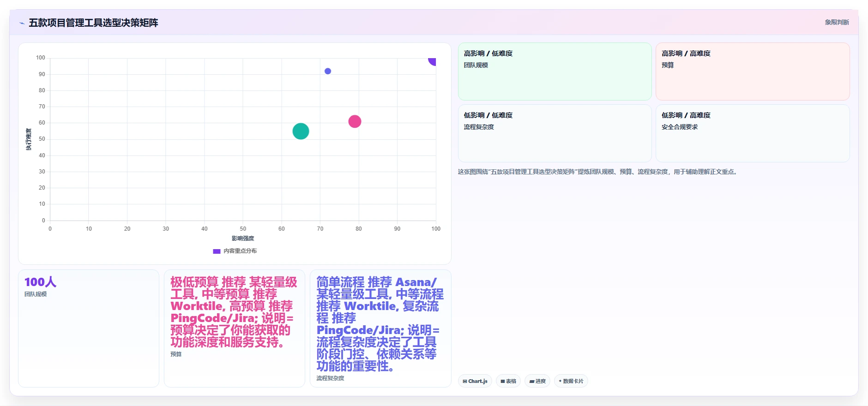Click the pink 极低预算 recommendation text

pos(234,312)
